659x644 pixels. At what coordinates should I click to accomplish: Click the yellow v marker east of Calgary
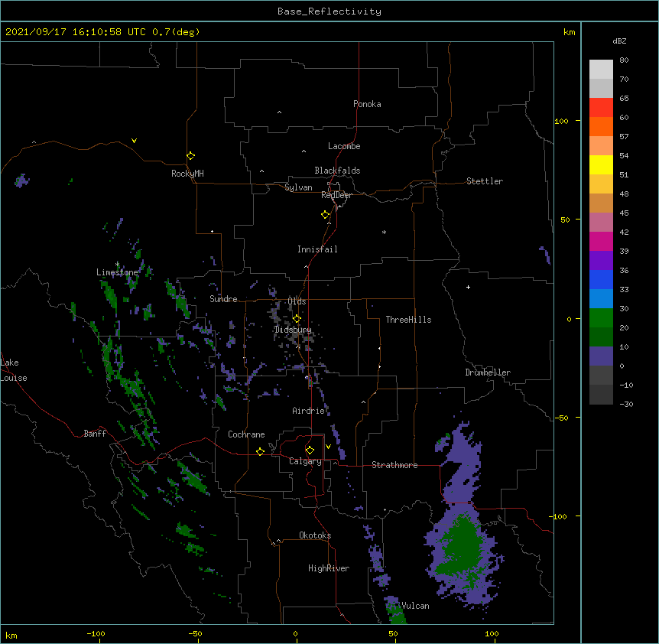(x=328, y=447)
